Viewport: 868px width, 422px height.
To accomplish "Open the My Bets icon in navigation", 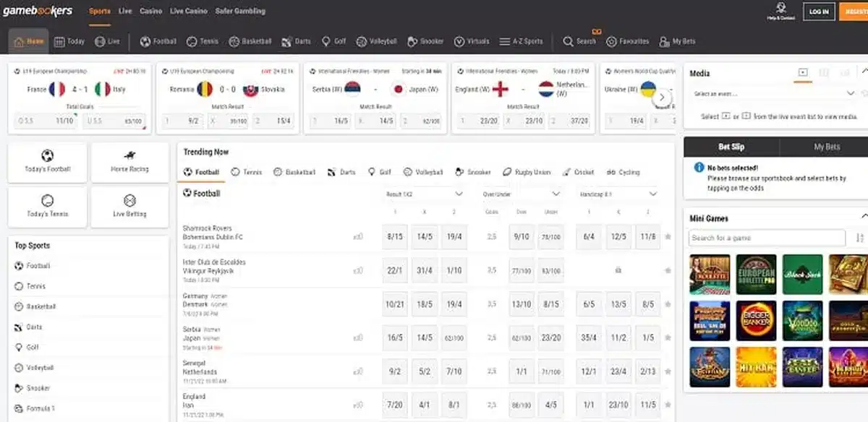I will click(664, 41).
